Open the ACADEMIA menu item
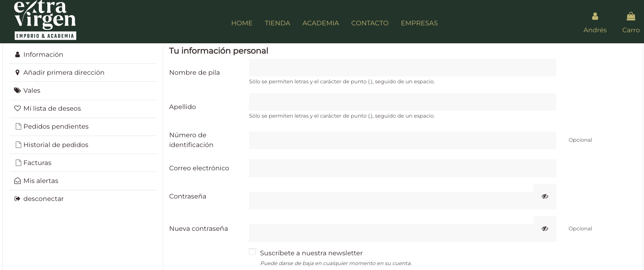The height and width of the screenshot is (270, 644). (x=321, y=23)
